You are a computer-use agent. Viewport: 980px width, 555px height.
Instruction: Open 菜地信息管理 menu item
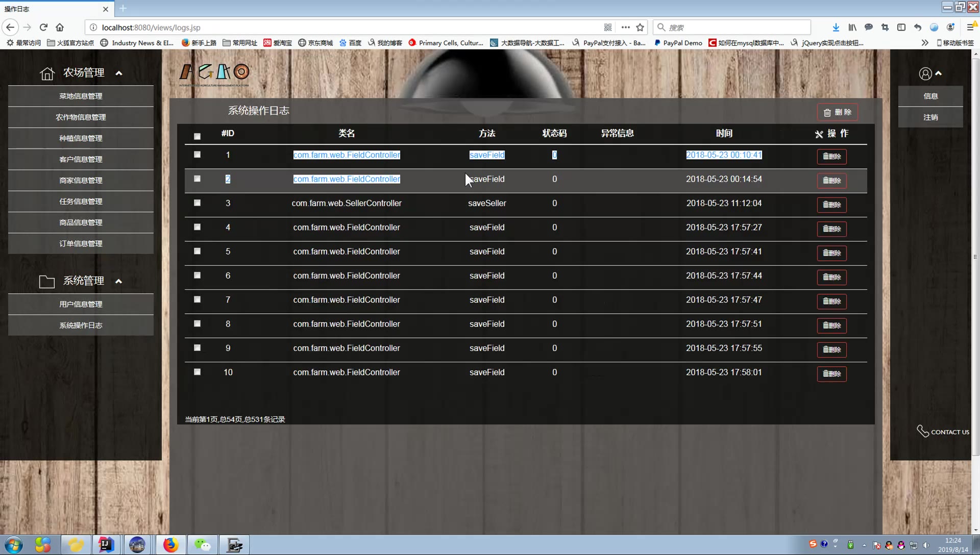[81, 96]
